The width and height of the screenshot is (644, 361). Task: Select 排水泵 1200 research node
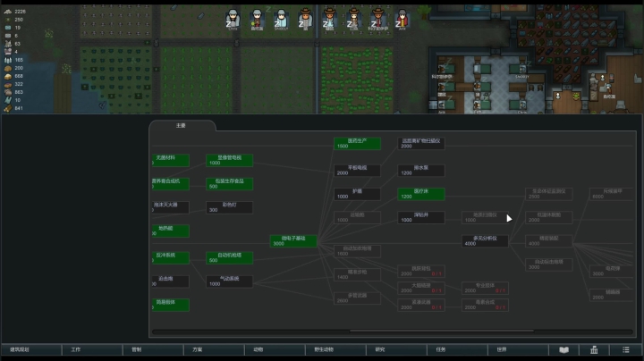[421, 171]
